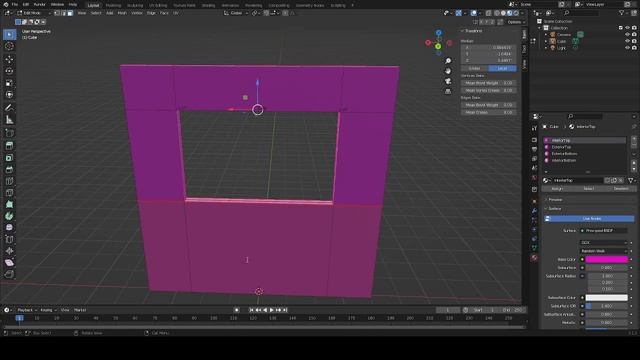Select the Edge Slide tool
Viewport: 640px width, 360px height.
click(9, 239)
